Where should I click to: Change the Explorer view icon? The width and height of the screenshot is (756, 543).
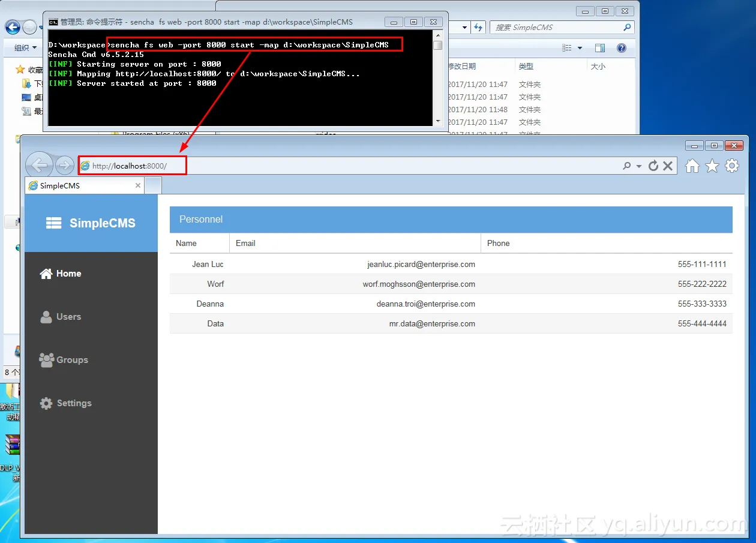point(567,48)
